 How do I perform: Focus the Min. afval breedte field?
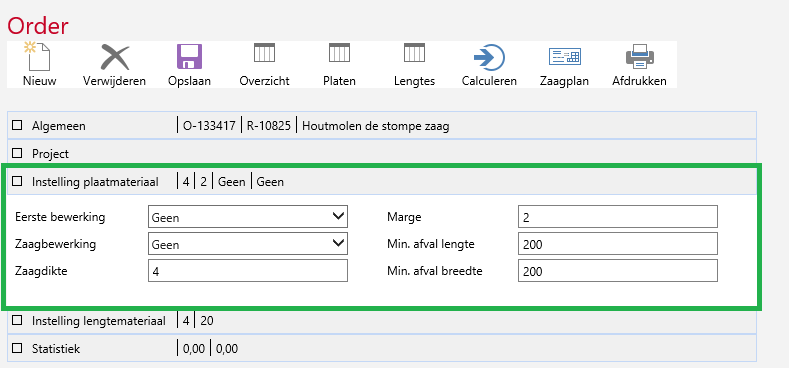click(x=617, y=271)
